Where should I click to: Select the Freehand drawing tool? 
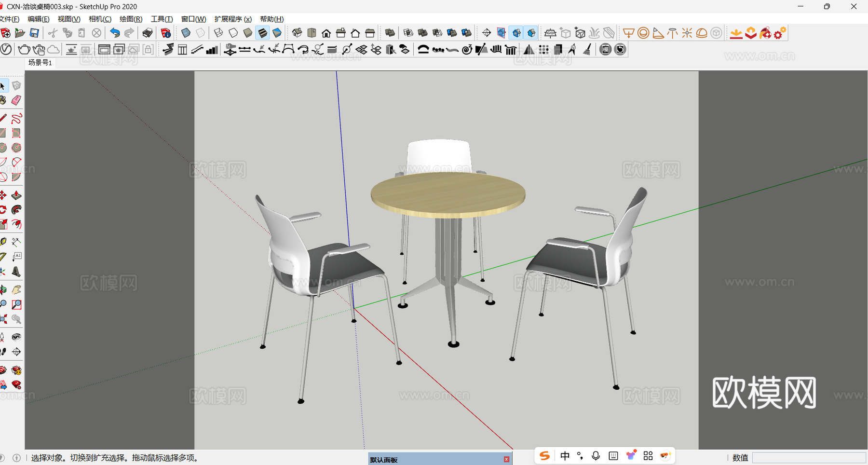(16, 118)
